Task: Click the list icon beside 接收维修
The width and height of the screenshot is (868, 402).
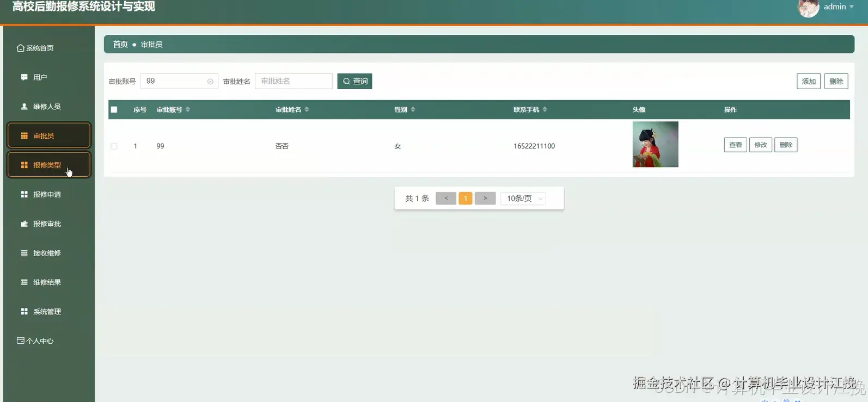Action: click(24, 253)
